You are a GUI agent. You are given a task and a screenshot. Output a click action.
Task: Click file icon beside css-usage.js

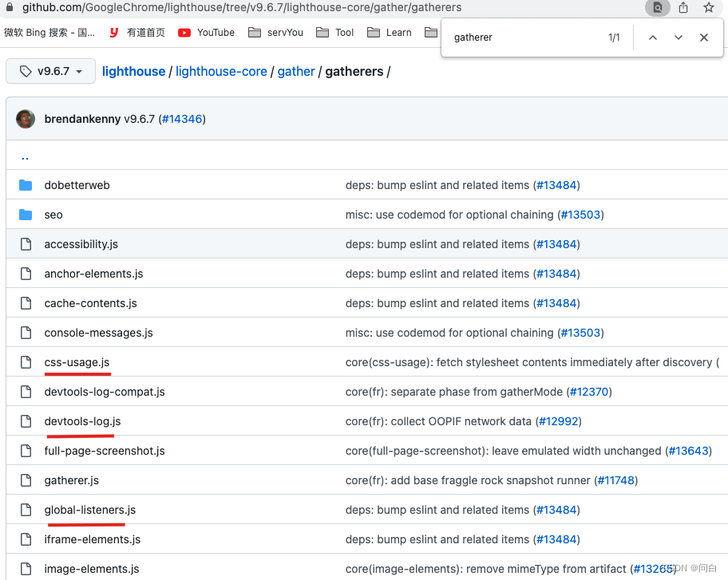point(26,362)
